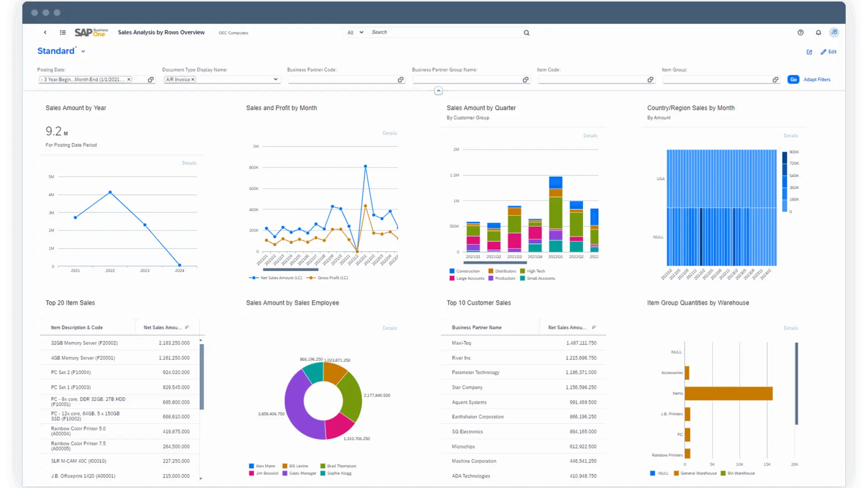Click the Construction legend color swatch
868x488 pixels.
452,271
